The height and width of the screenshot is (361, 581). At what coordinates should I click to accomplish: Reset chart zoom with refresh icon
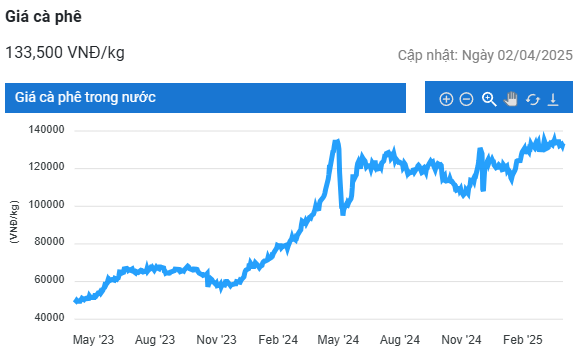tap(532, 99)
